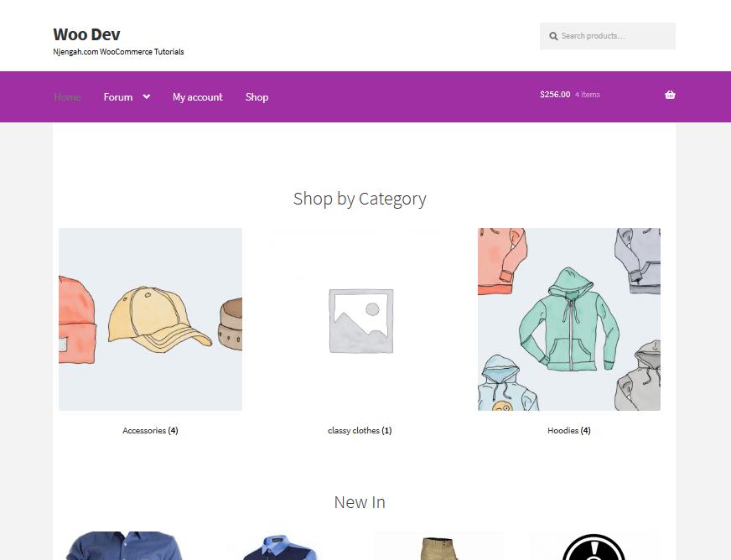
Task: Click the search magnifier icon
Action: pos(553,35)
